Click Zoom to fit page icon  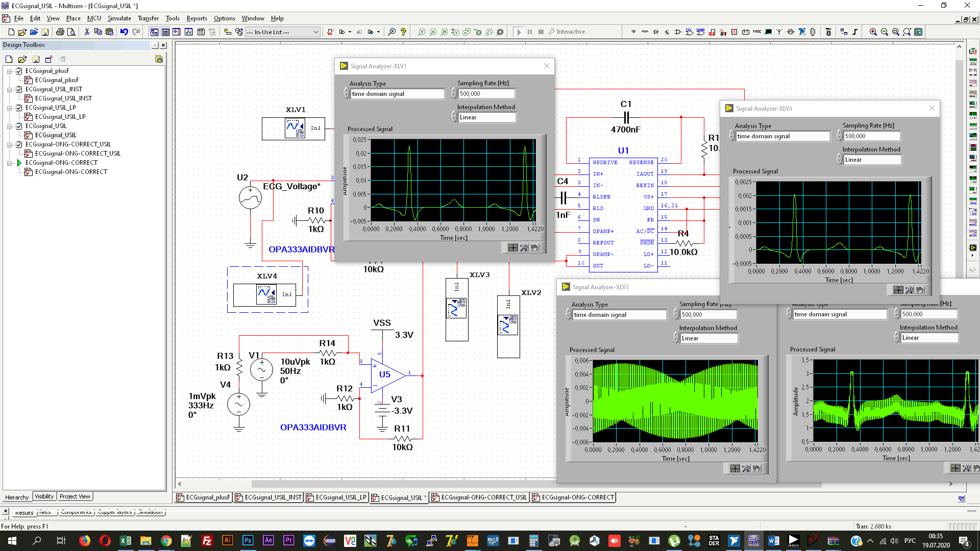(907, 32)
